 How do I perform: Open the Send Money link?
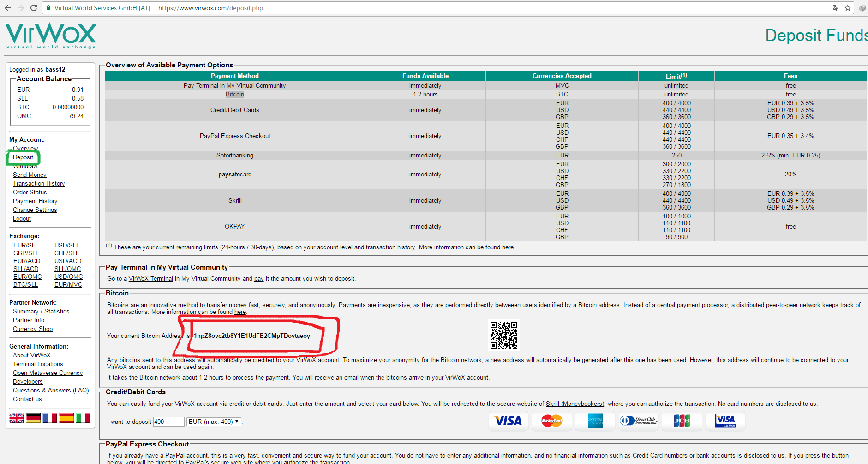(30, 175)
